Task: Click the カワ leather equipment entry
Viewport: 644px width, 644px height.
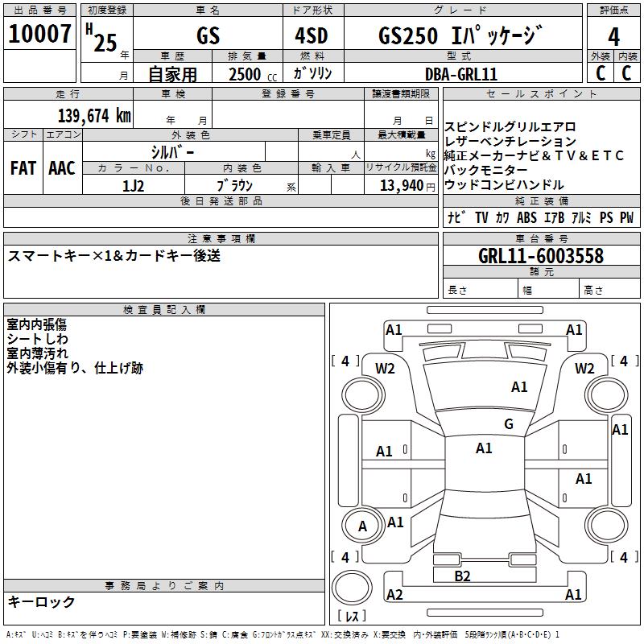Action: coord(502,217)
